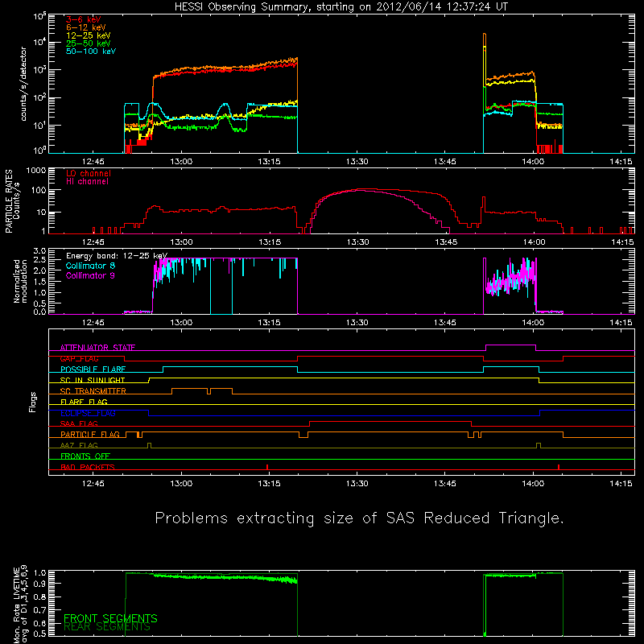The height and width of the screenshot is (644, 644).
Task: Click the SC_TRANSMITTER flag label
Action: (93, 391)
